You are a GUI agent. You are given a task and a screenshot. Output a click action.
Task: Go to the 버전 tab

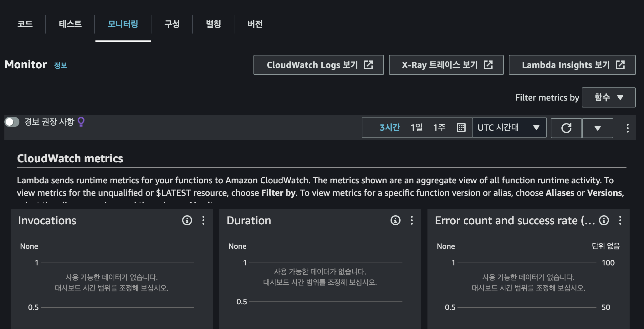point(255,24)
